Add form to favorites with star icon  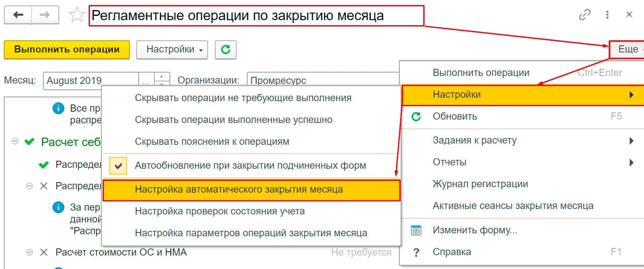(x=77, y=16)
